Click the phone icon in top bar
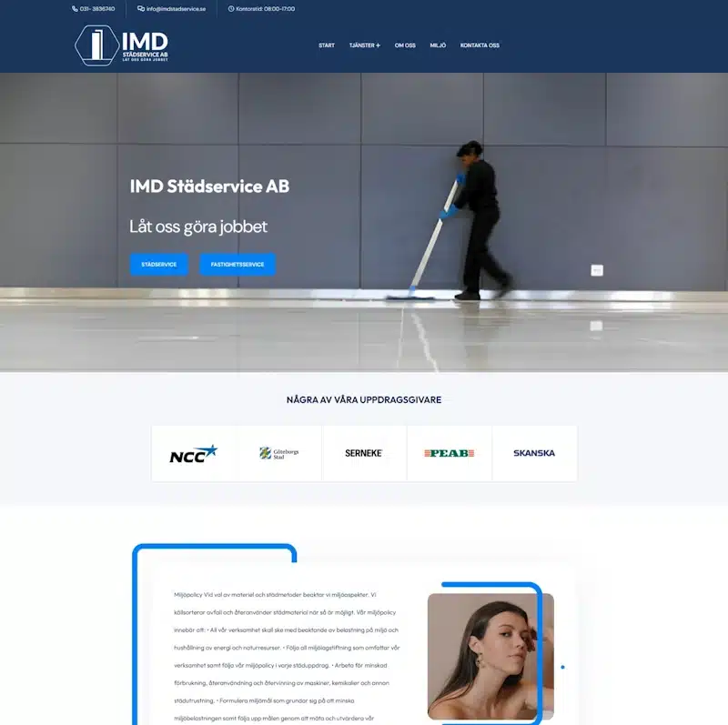Screen dimensions: 728x725 (75, 9)
